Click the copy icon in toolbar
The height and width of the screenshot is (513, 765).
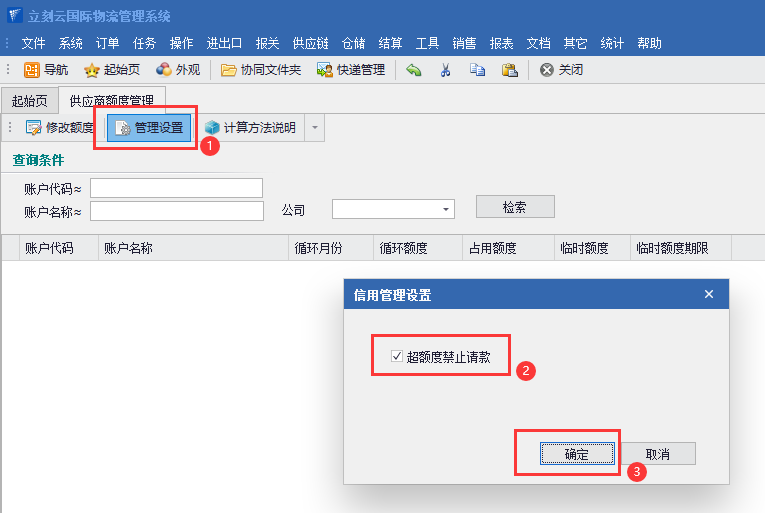click(x=477, y=70)
